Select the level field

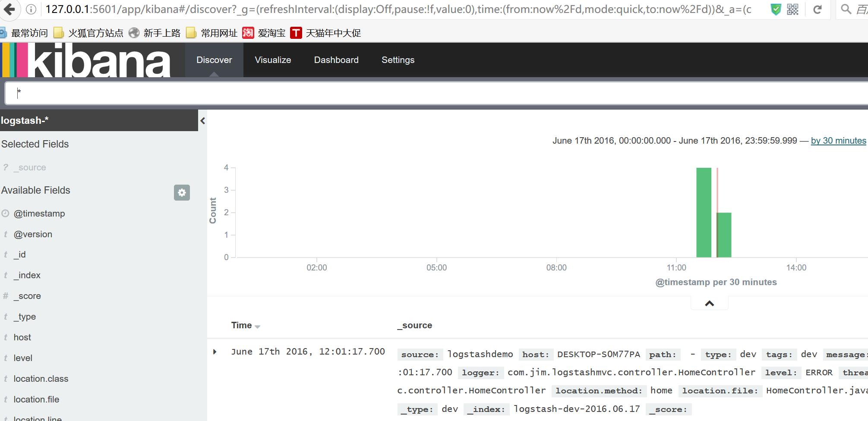pyautogui.click(x=23, y=358)
